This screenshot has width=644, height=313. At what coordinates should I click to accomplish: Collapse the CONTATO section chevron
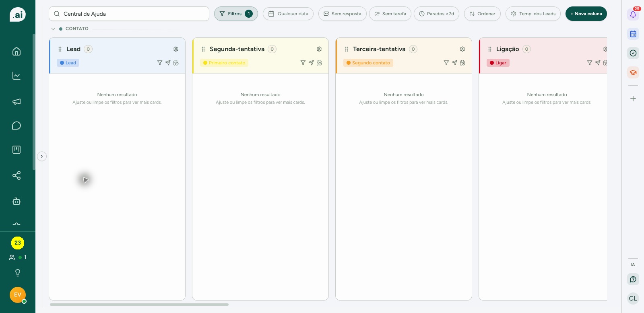coord(53,29)
